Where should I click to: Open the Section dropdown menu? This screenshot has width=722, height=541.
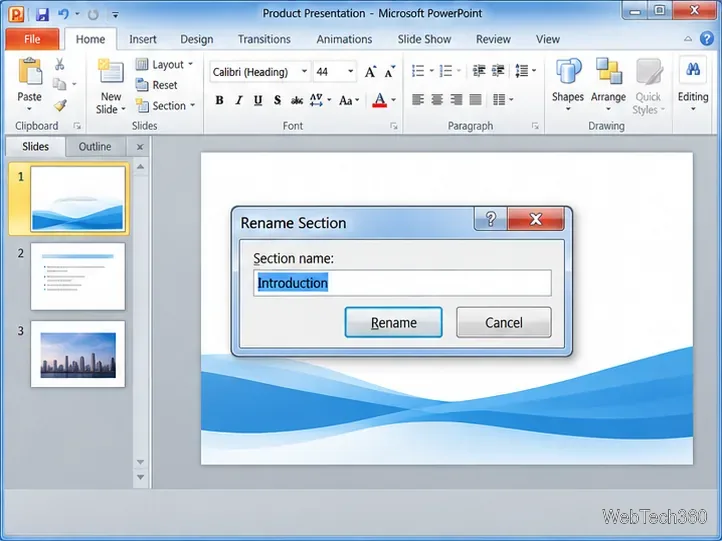pyautogui.click(x=165, y=106)
